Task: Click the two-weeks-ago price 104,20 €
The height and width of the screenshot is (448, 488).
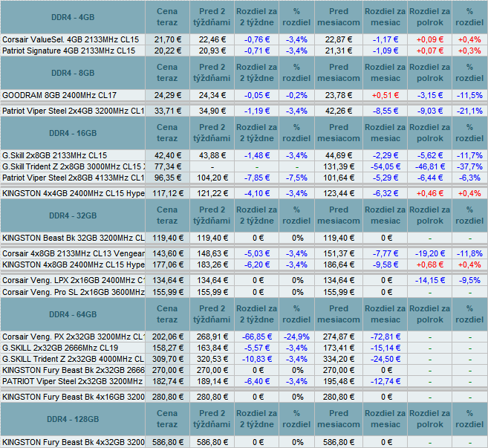Action: tap(212, 178)
